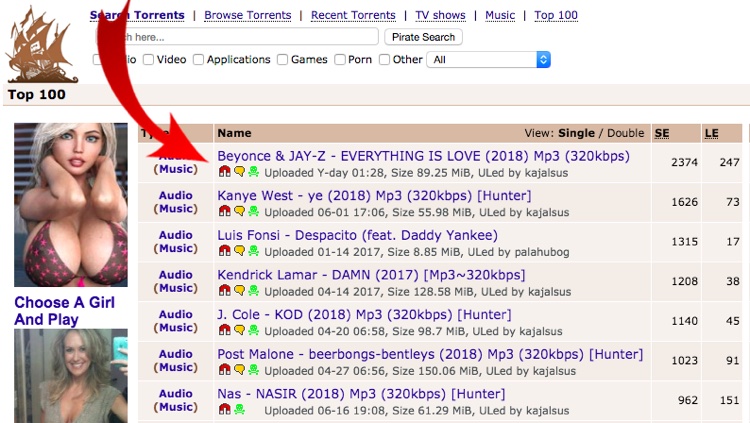Sort by SE seeders column
Screen dimensions: 750x423
click(x=662, y=134)
